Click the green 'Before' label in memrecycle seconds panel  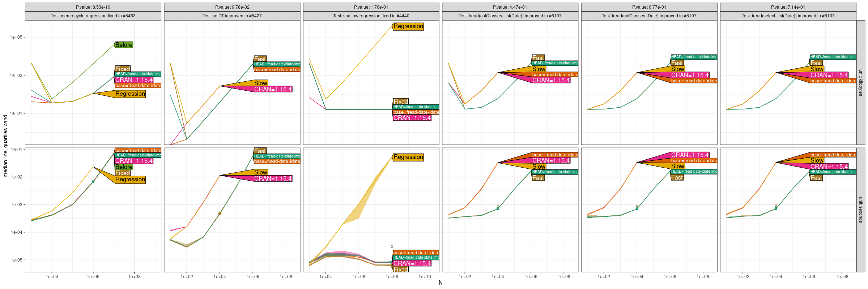point(124,167)
